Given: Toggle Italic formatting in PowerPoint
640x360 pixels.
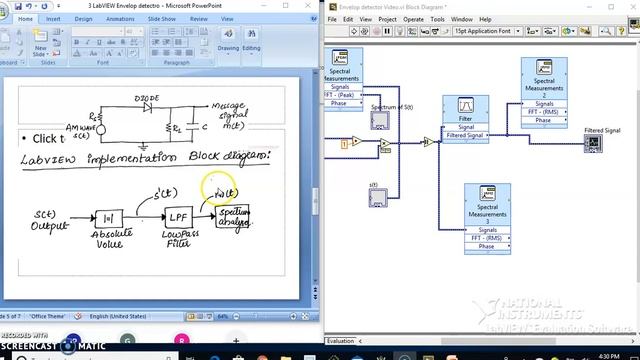Looking at the screenshot, I should coord(88,42).
